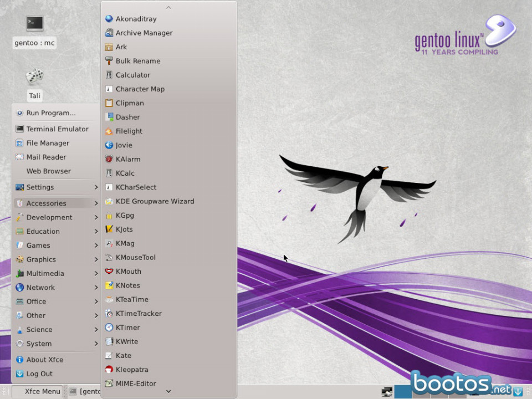Viewport: 532px width, 399px height.
Task: Click the Kleopatra red icon
Action: click(x=109, y=370)
